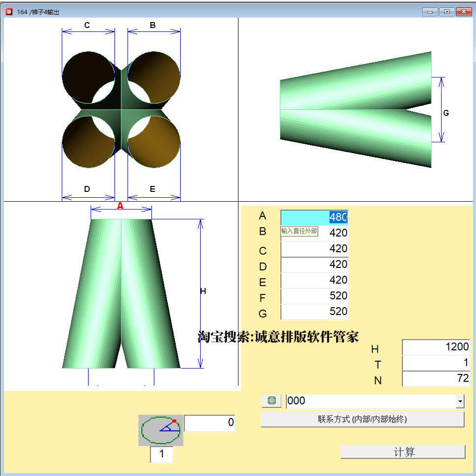The width and height of the screenshot is (476, 476).
Task: Click the 联系方式 (内部/内部始终) button
Action: [363, 420]
